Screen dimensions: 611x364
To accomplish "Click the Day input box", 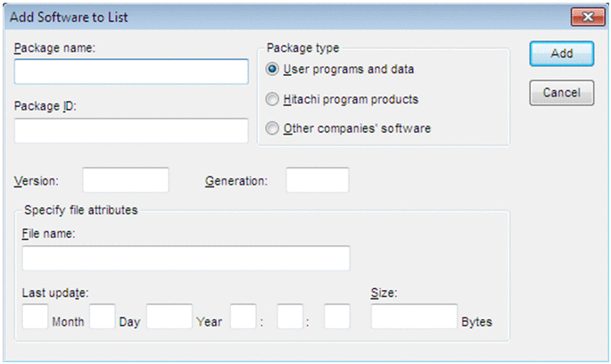I will (x=103, y=316).
